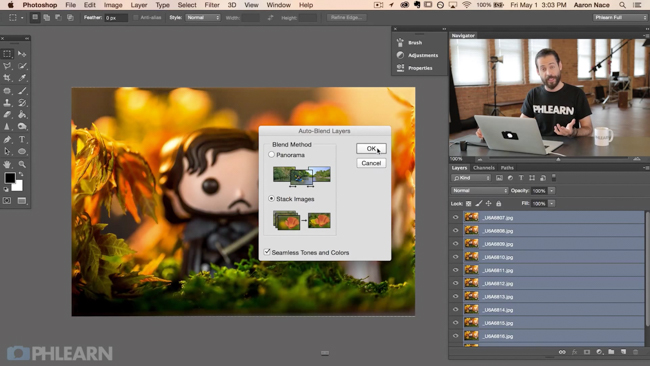Open the Opacity slider arrow
This screenshot has width=650, height=366.
click(x=552, y=191)
